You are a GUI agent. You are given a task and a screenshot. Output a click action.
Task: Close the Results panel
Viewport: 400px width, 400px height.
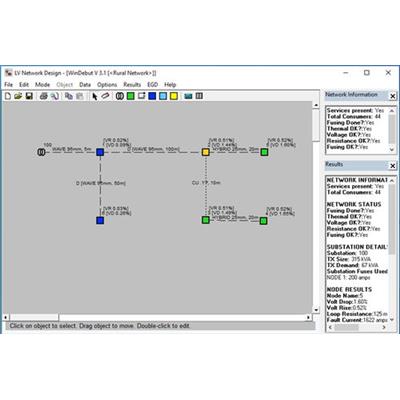393,166
